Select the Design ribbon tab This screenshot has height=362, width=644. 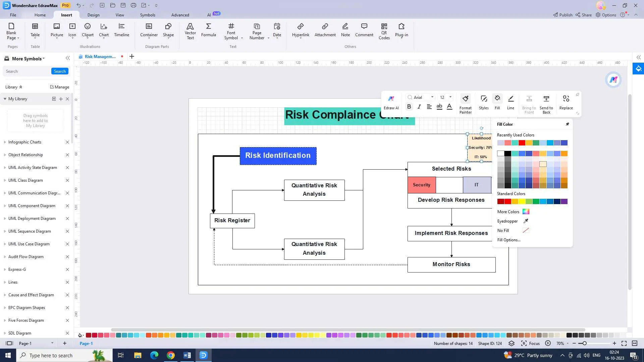[x=93, y=15]
